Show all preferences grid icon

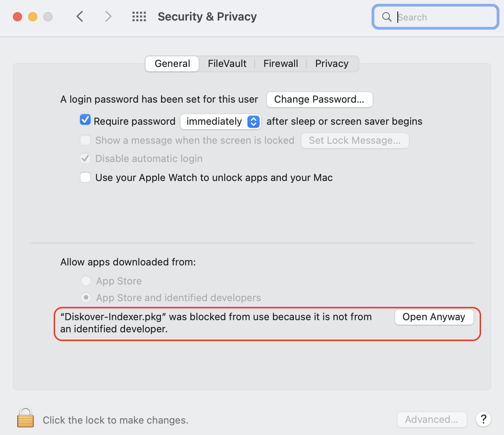pyautogui.click(x=139, y=17)
